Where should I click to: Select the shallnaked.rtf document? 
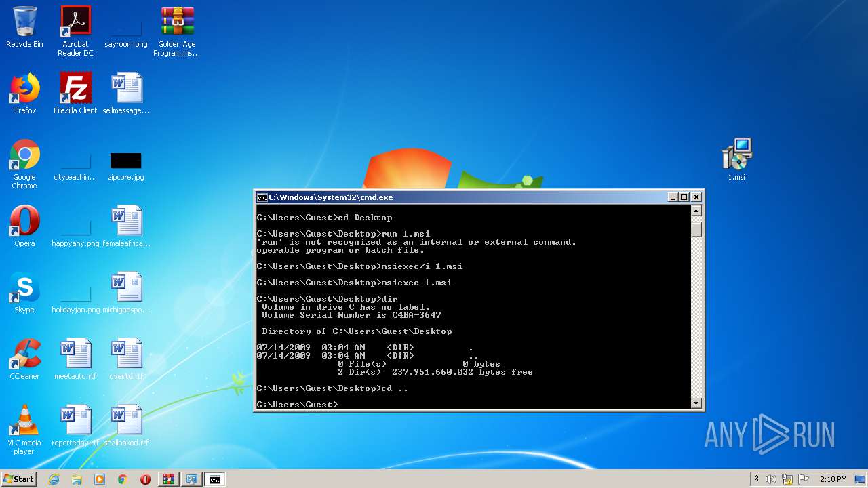pyautogui.click(x=126, y=426)
